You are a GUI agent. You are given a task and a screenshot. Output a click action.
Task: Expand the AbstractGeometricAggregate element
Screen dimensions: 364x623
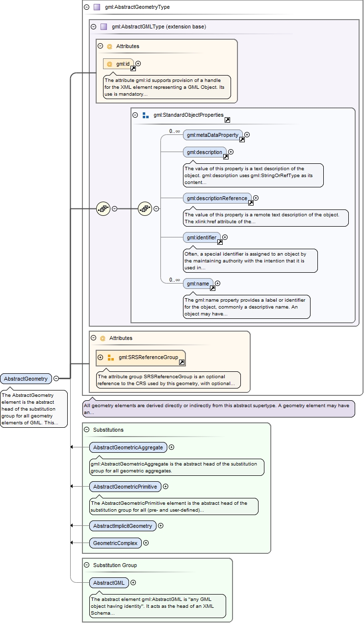[x=172, y=447]
